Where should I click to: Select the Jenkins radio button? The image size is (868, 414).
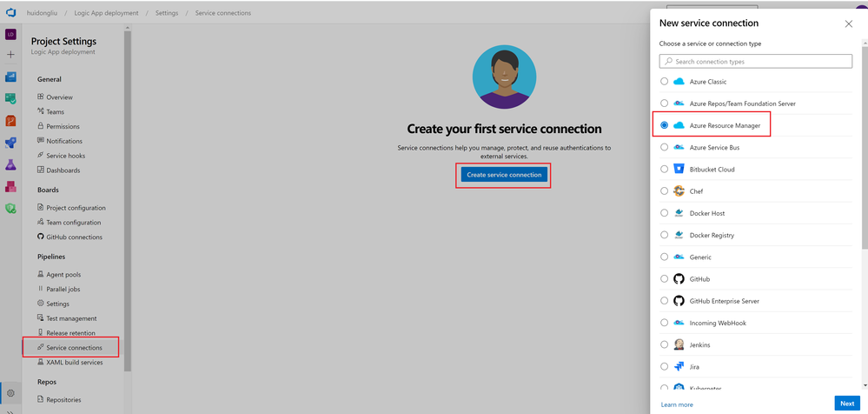tap(665, 344)
